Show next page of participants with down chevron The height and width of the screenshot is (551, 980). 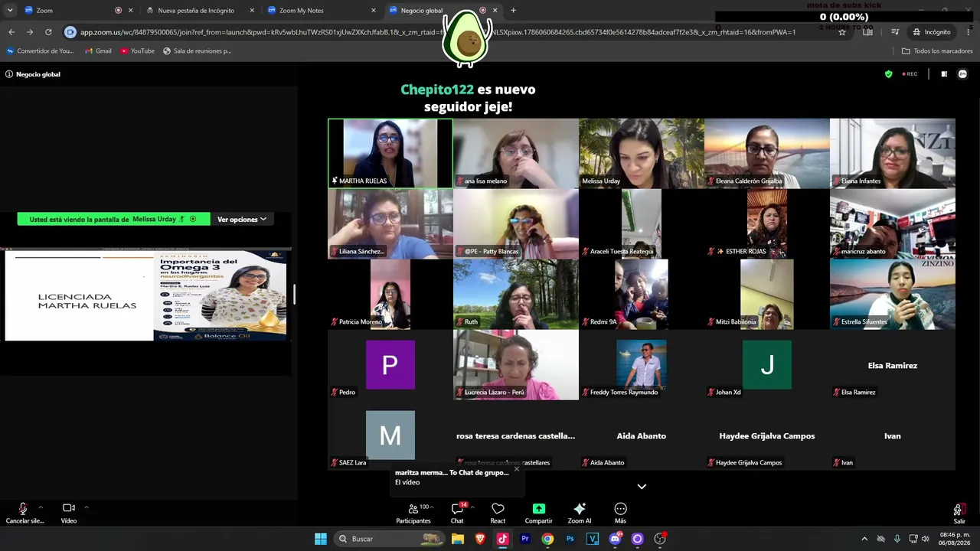coord(642,486)
